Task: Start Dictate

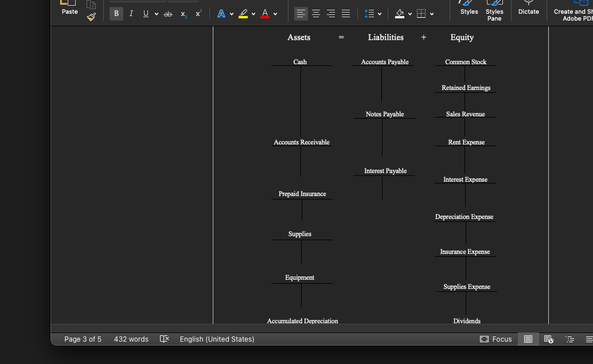Action: 528,7
